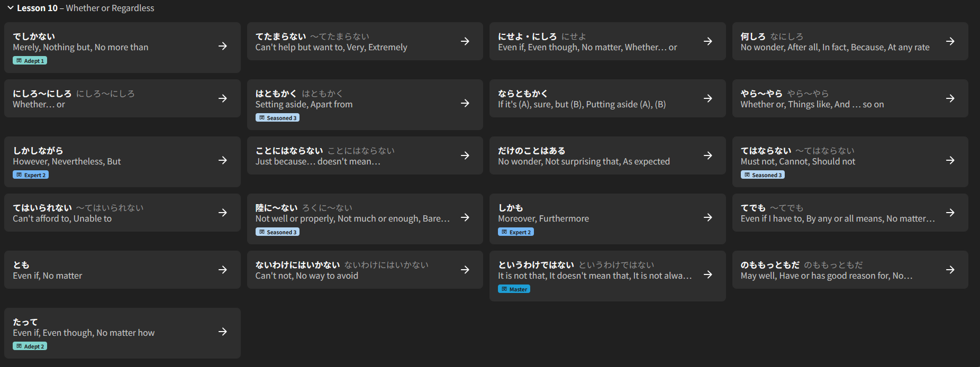Viewport: 980px width, 367px height.
Task: Open the にせよ・にしろ card arrow
Action: [x=707, y=41]
